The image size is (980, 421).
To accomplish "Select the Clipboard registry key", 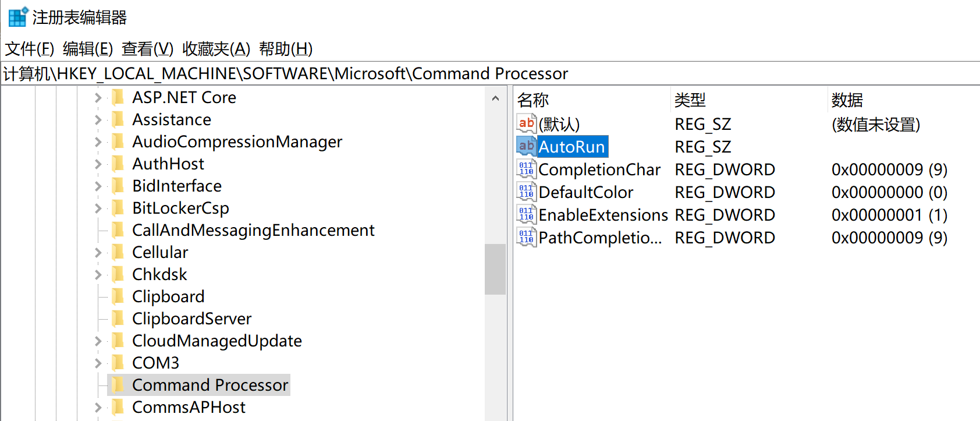I will pos(168,296).
